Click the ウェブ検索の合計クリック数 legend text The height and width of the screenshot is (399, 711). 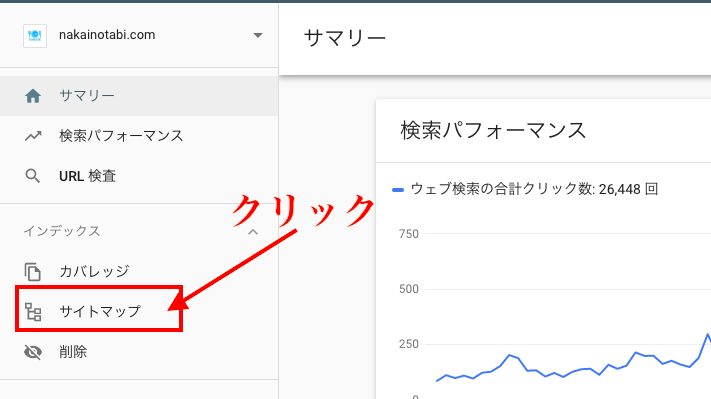[534, 189]
